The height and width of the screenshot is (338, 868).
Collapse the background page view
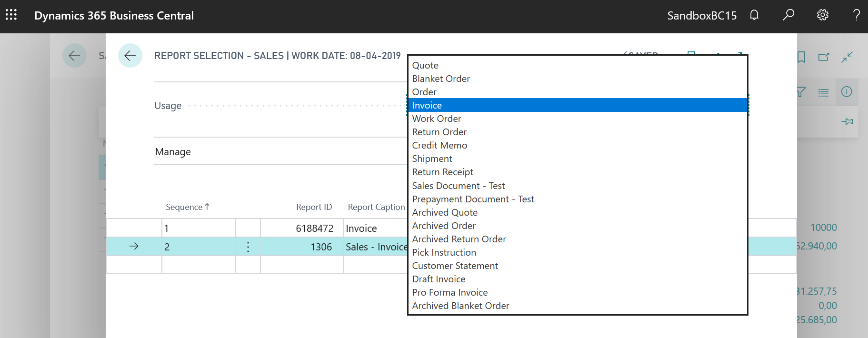click(x=847, y=57)
